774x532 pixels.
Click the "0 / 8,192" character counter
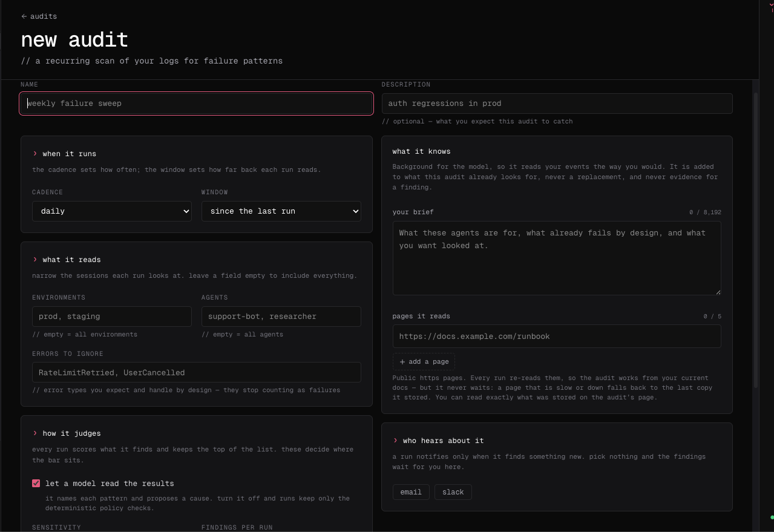[x=705, y=212]
